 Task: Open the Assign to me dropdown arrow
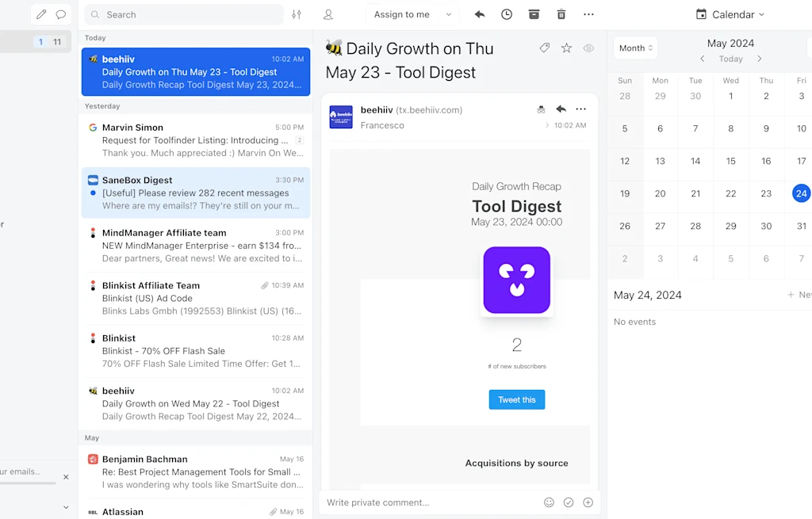click(x=449, y=14)
